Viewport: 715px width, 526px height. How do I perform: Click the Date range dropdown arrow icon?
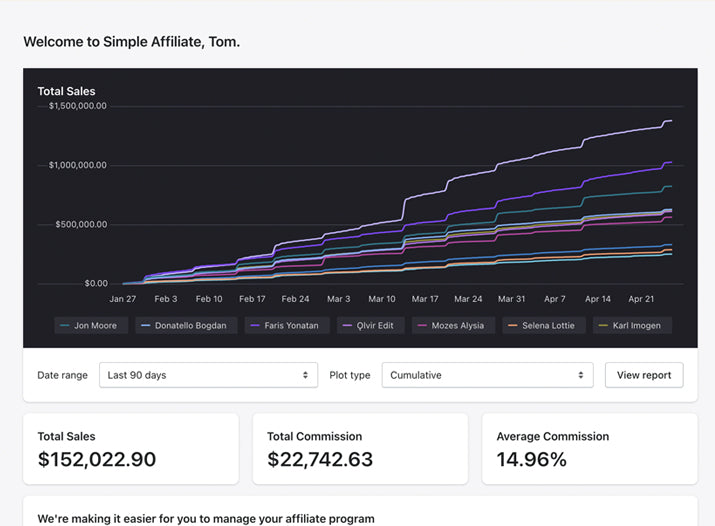305,375
